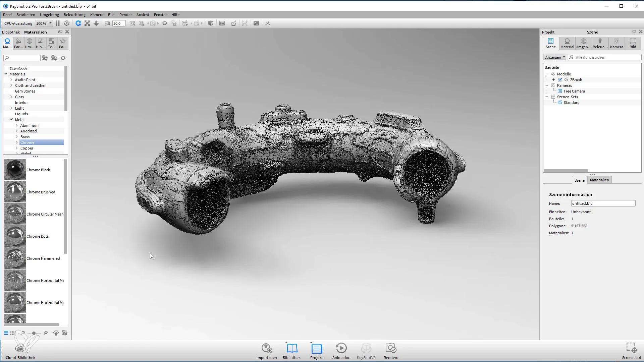
Task: Click the reset camera rotation icon
Action: [165, 23]
